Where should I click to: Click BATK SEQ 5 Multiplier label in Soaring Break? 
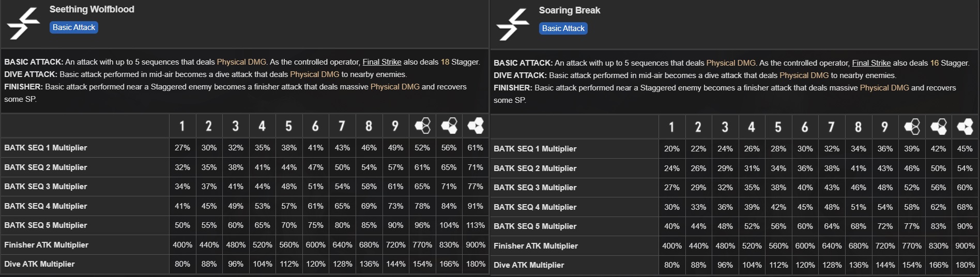click(535, 226)
